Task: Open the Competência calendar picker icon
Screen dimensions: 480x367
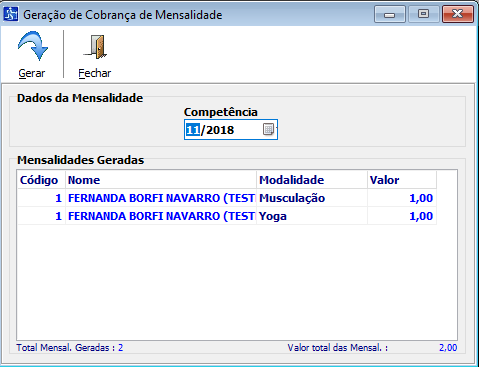Action: 268,129
